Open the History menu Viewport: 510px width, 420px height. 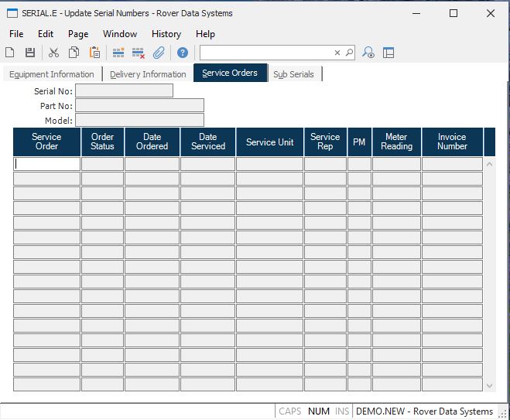pyautogui.click(x=166, y=34)
